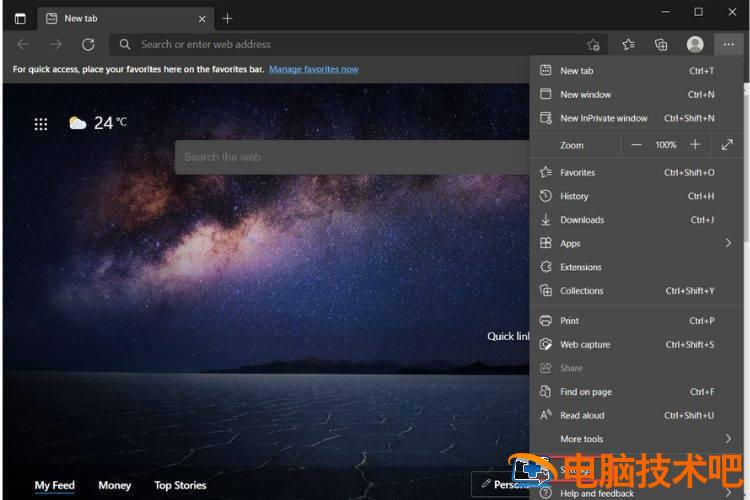Expand the Apps submenu
The width and height of the screenshot is (750, 500).
[x=637, y=243]
